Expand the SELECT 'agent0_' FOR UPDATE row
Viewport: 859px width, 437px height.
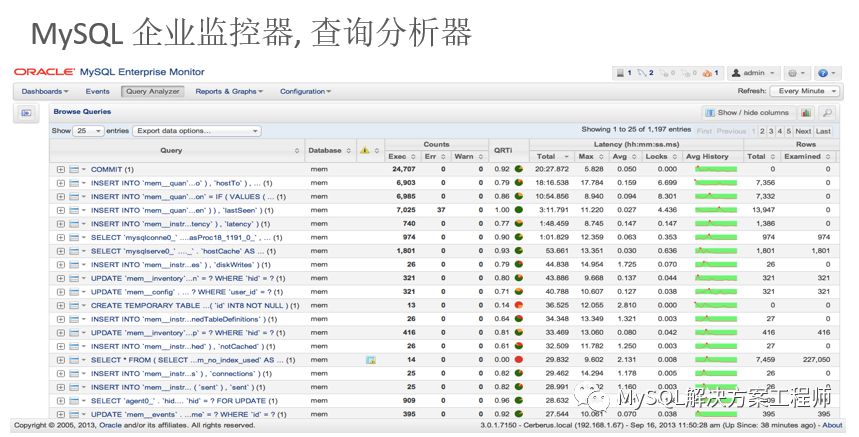click(x=61, y=401)
